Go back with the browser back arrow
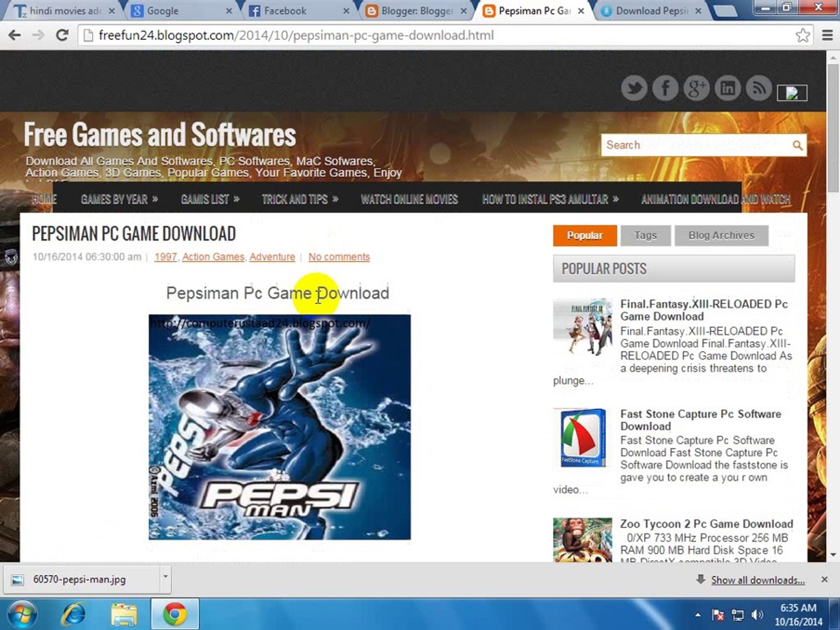Screen dimensions: 840x630 15,35
